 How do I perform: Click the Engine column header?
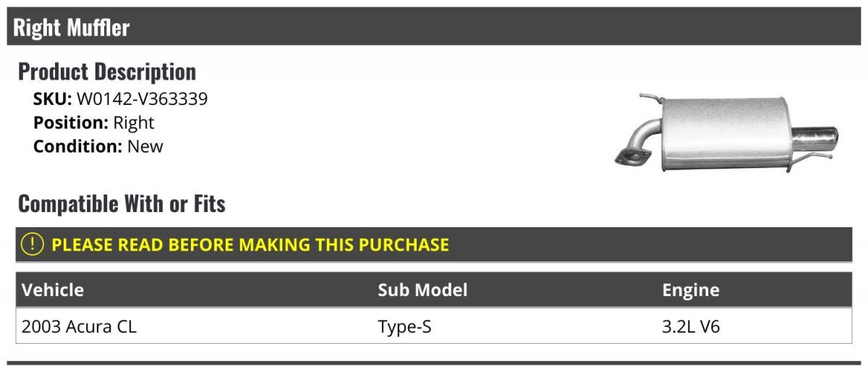click(691, 290)
